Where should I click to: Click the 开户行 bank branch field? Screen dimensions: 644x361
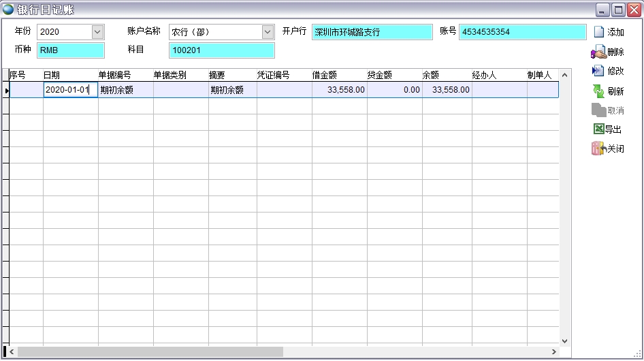point(372,32)
